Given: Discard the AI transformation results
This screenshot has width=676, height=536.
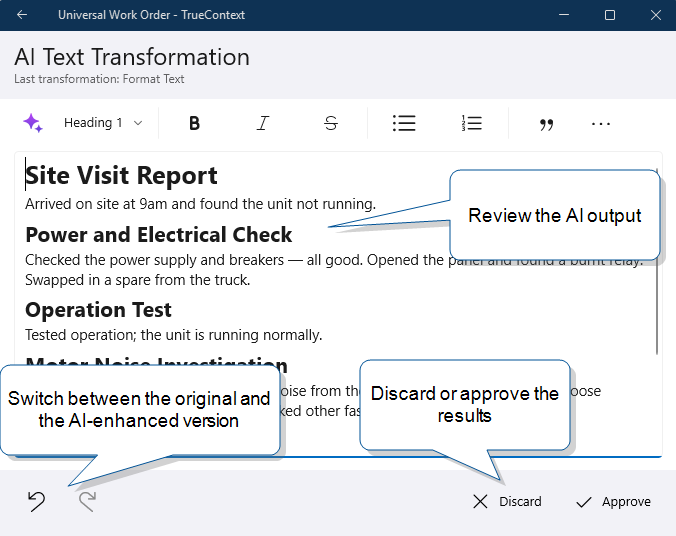Looking at the screenshot, I should [507, 502].
